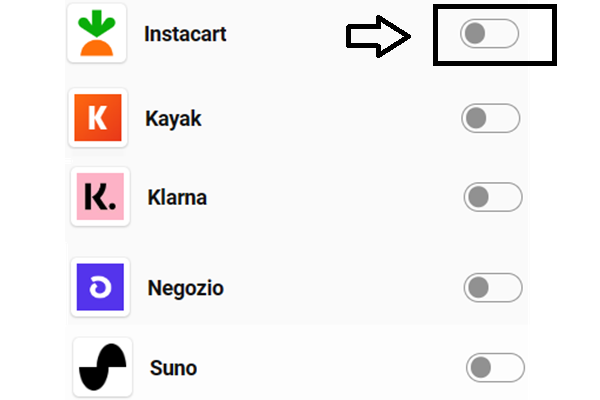Viewport: 600px width, 400px height.
Task: Click the Instacart carrot icon
Action: [97, 34]
